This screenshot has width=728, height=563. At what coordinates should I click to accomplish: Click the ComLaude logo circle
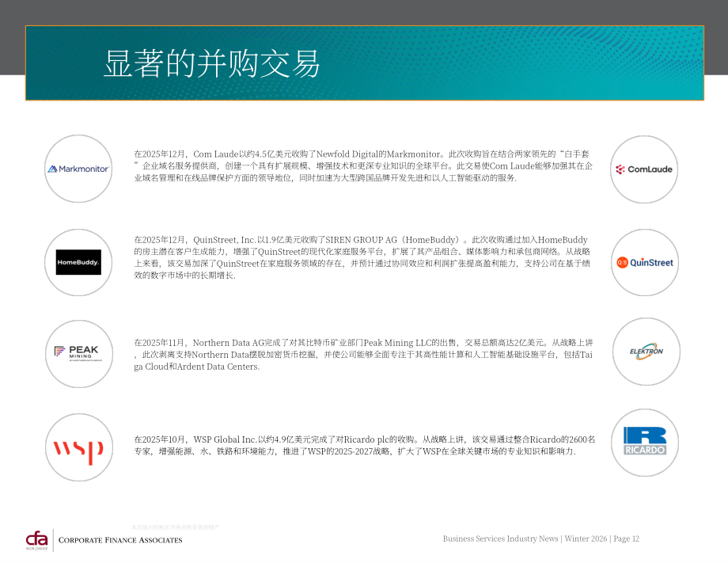point(644,169)
